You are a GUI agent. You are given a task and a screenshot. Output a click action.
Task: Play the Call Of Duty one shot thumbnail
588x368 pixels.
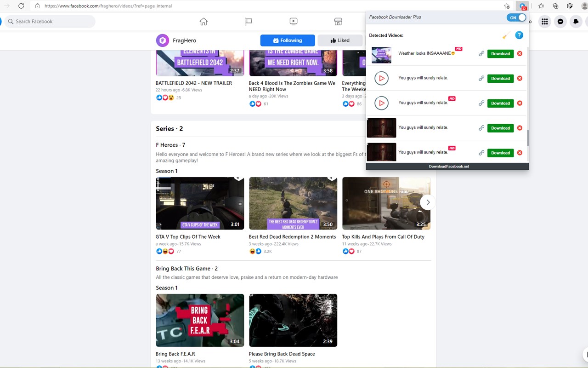[x=386, y=203]
